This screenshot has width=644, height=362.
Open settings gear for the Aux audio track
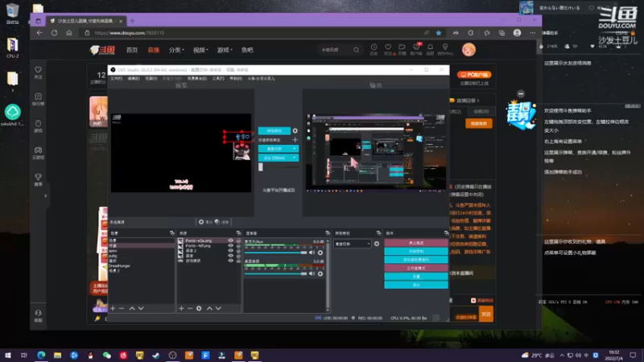320,253
